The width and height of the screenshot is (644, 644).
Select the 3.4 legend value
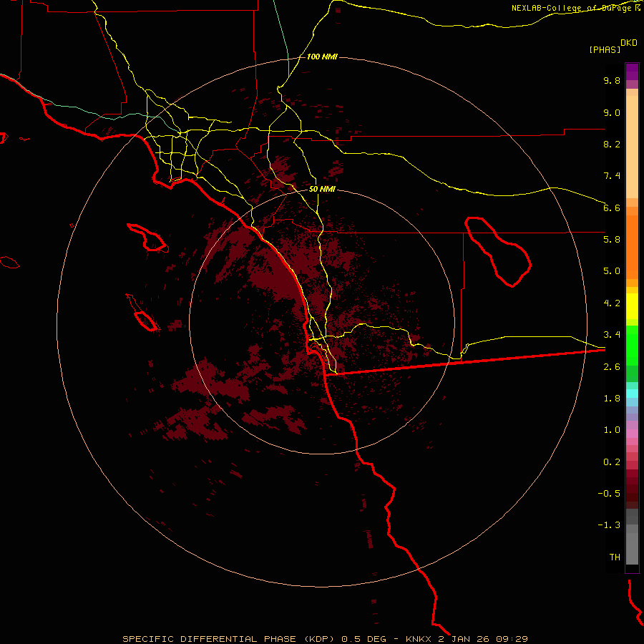coord(612,335)
